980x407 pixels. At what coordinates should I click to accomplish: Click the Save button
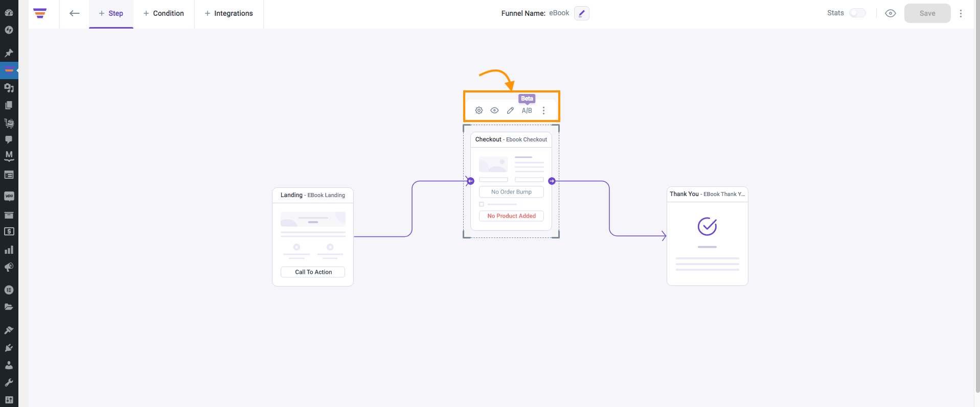pyautogui.click(x=927, y=13)
